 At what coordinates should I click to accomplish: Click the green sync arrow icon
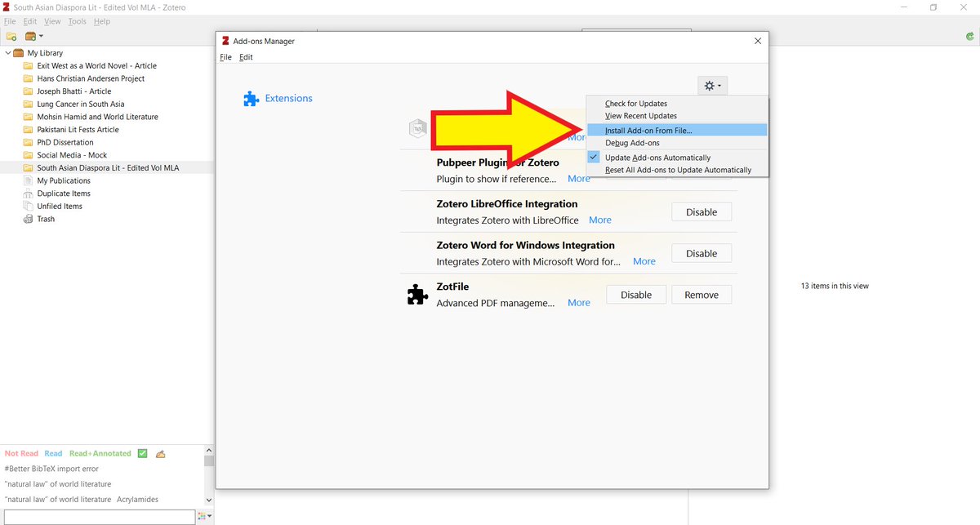(x=971, y=36)
